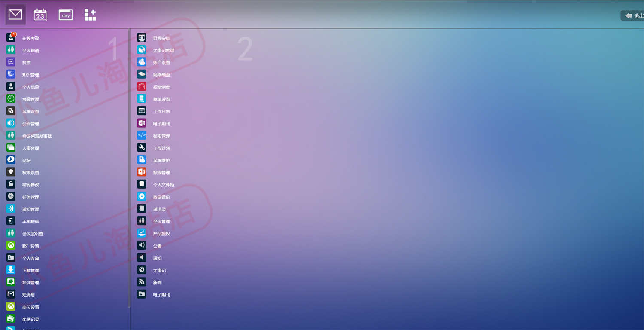Click the 退出 logout button

pyautogui.click(x=632, y=15)
